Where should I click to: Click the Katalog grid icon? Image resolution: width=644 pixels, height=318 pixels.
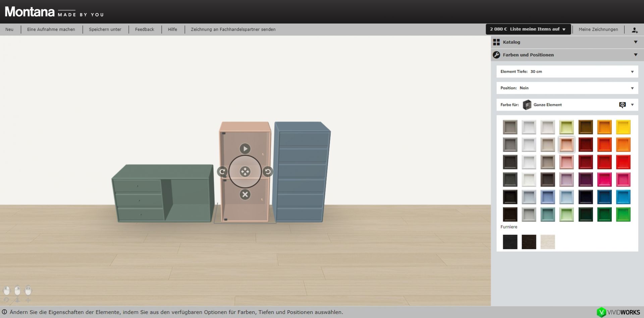click(496, 42)
